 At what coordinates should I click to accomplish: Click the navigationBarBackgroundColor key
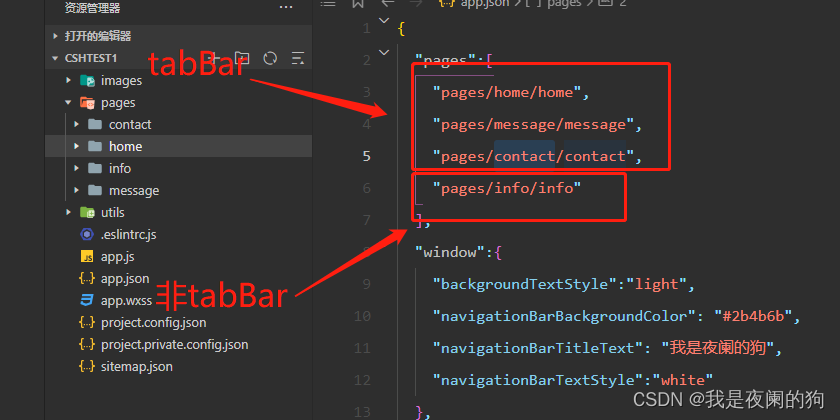point(565,316)
